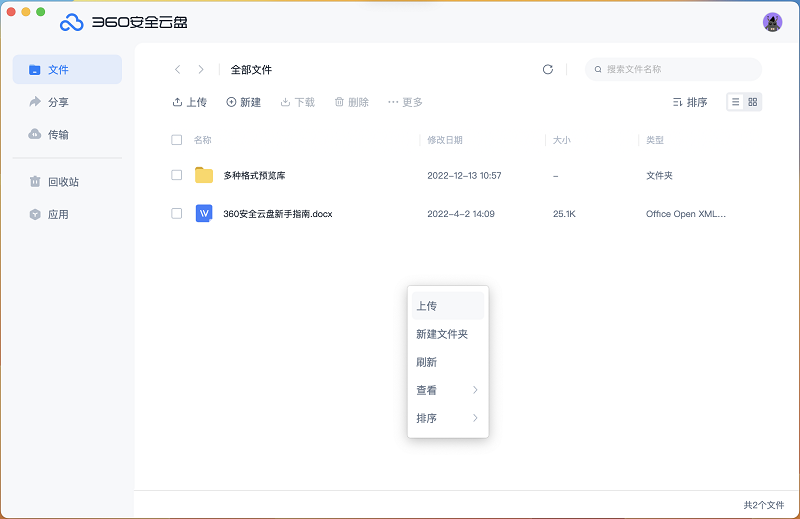Click the 新建 toolbar button
This screenshot has width=800, height=519.
click(x=243, y=102)
